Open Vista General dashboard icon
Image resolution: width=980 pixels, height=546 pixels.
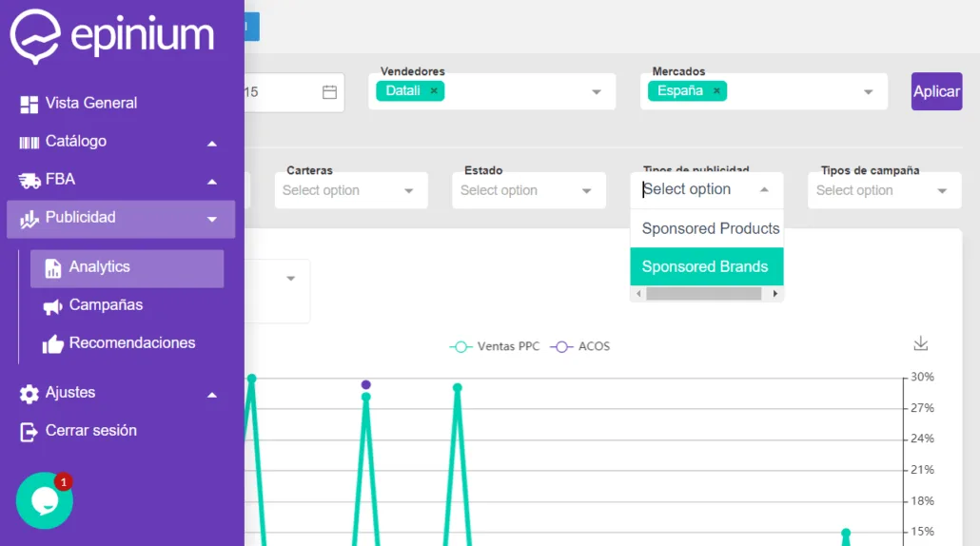29,105
